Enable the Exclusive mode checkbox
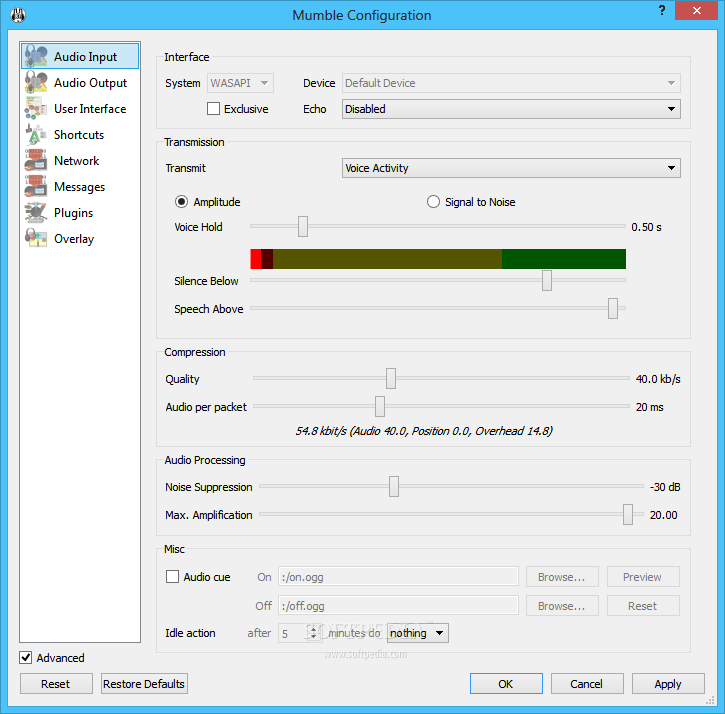 (213, 109)
